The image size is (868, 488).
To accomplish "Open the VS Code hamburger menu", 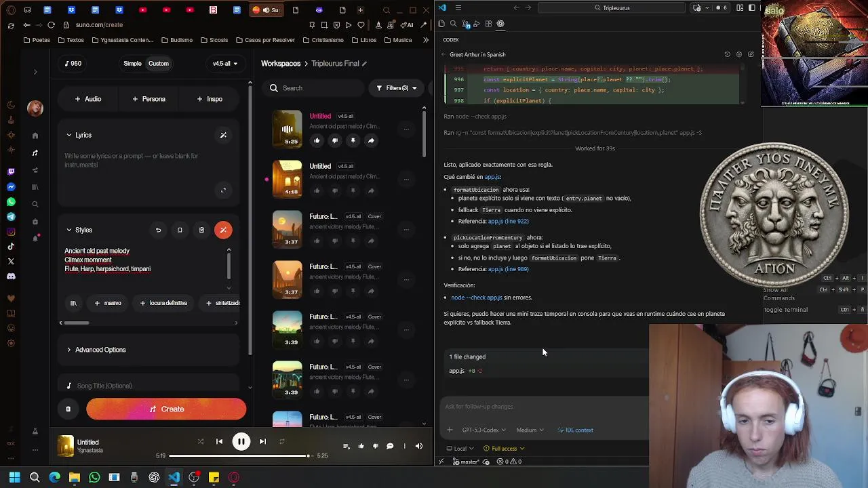I will [458, 7].
